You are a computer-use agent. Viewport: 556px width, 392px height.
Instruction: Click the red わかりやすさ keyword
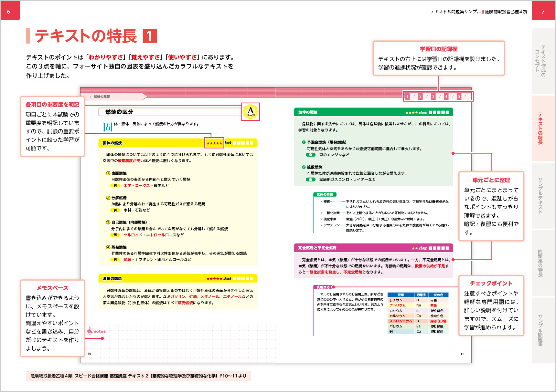click(x=106, y=57)
